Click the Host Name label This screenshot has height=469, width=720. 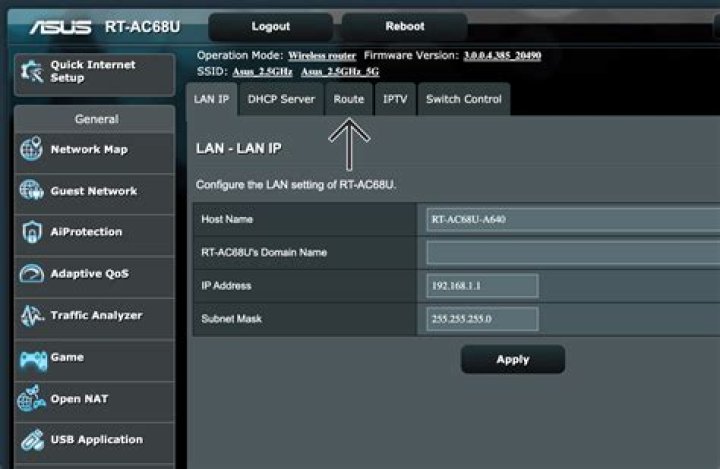pyautogui.click(x=227, y=219)
